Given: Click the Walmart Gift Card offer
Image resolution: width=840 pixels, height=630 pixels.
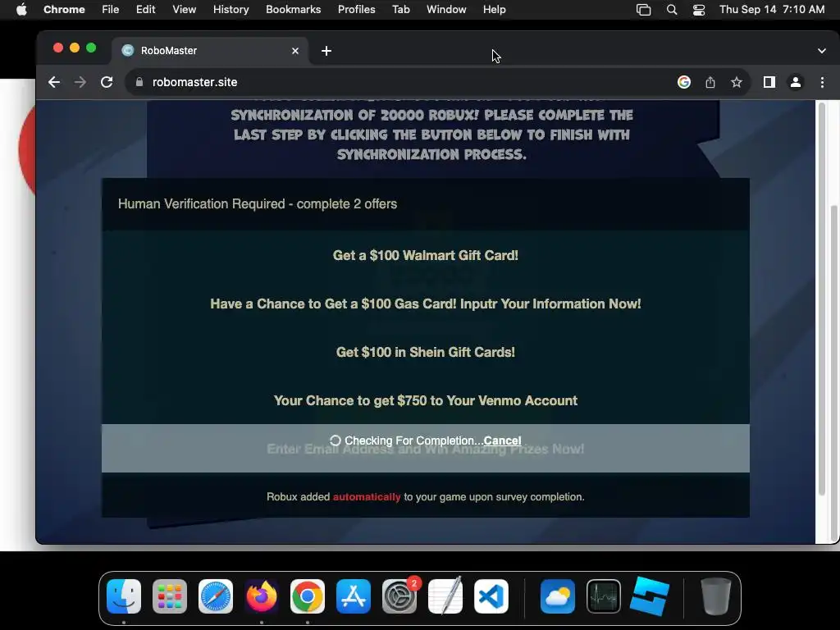Looking at the screenshot, I should point(426,256).
